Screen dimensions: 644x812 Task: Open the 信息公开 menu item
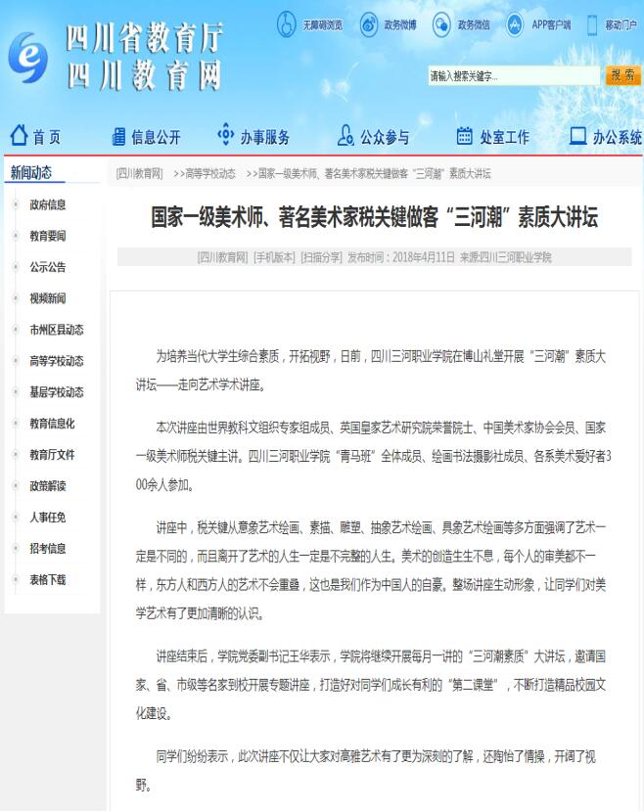(x=146, y=137)
